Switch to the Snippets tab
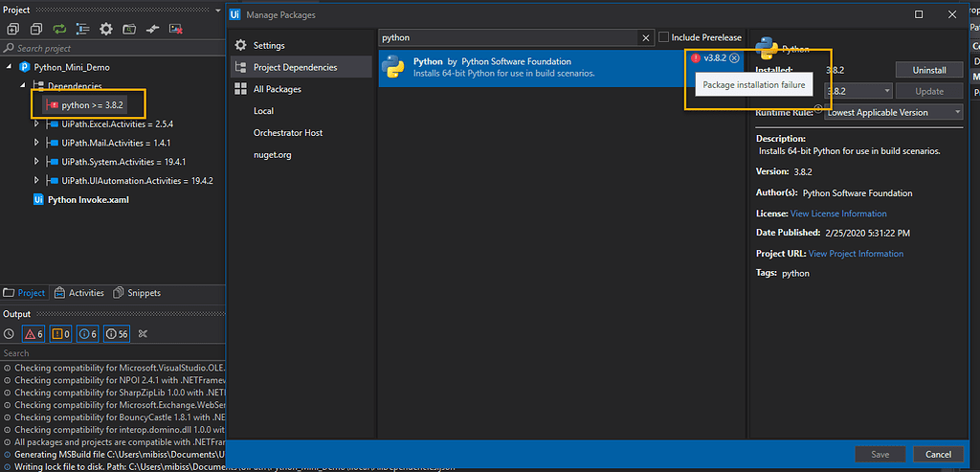Screen dimensions: 980x472 coord(137,293)
